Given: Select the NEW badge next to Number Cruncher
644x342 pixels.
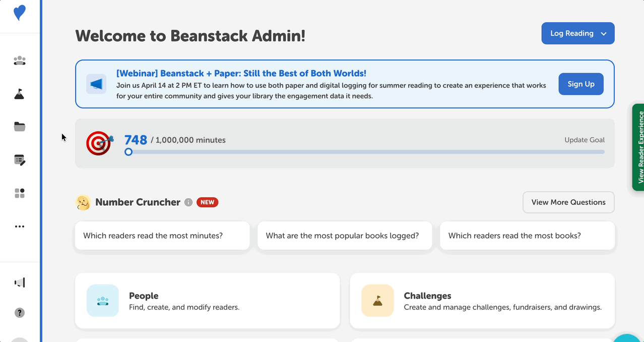Looking at the screenshot, I should tap(207, 202).
